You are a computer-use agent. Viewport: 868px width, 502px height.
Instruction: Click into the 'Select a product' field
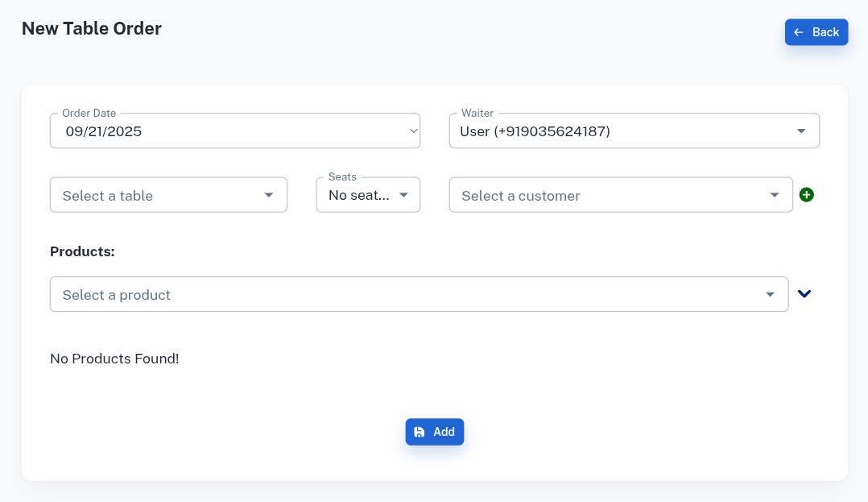tap(403, 295)
